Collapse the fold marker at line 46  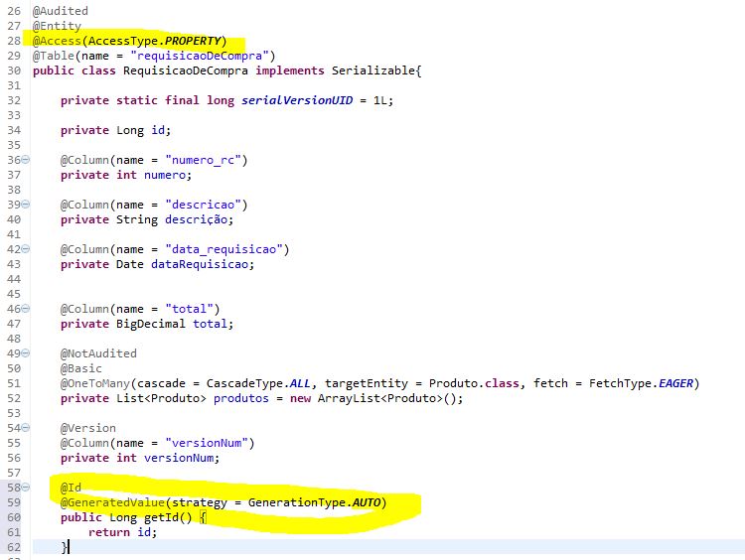pos(26,308)
